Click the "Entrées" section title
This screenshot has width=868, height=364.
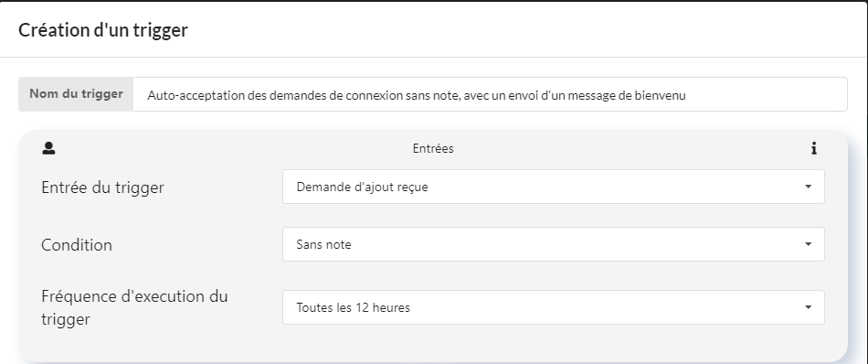click(x=433, y=148)
